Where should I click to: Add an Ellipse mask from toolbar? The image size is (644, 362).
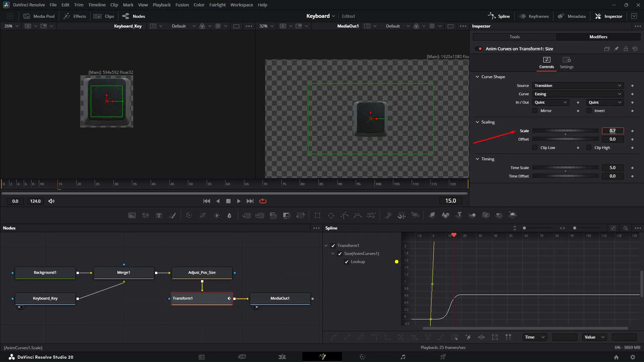pos(331,215)
